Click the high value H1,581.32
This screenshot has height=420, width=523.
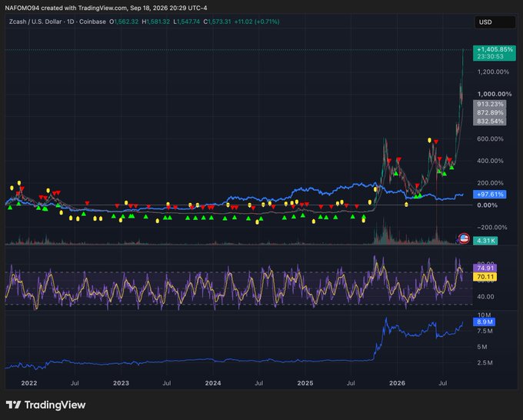(156, 22)
